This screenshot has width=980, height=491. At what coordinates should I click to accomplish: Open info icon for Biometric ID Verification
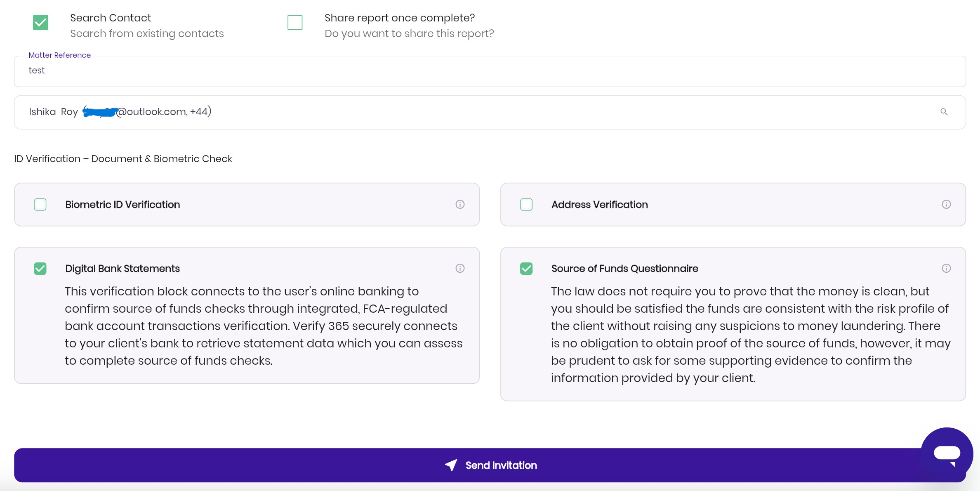[460, 204]
